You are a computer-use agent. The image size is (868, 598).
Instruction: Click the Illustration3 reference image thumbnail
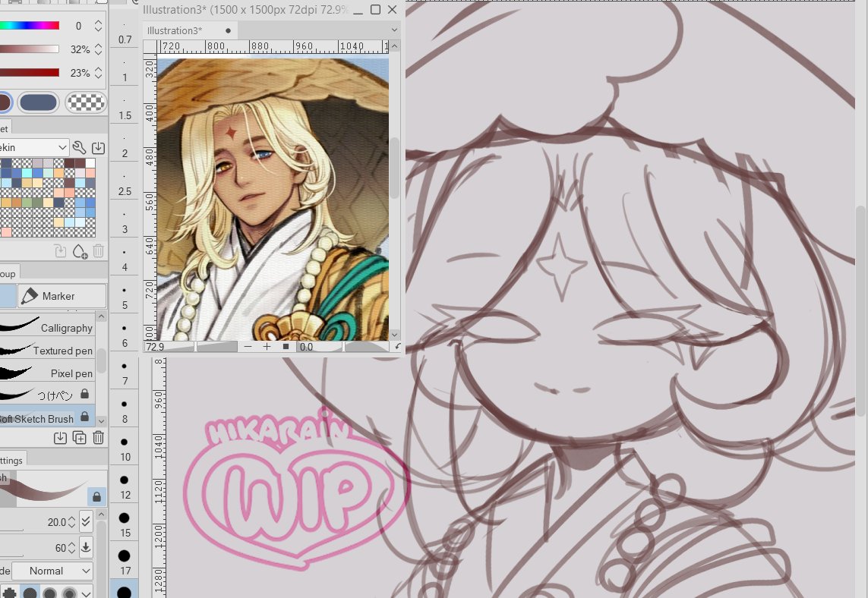coord(273,199)
